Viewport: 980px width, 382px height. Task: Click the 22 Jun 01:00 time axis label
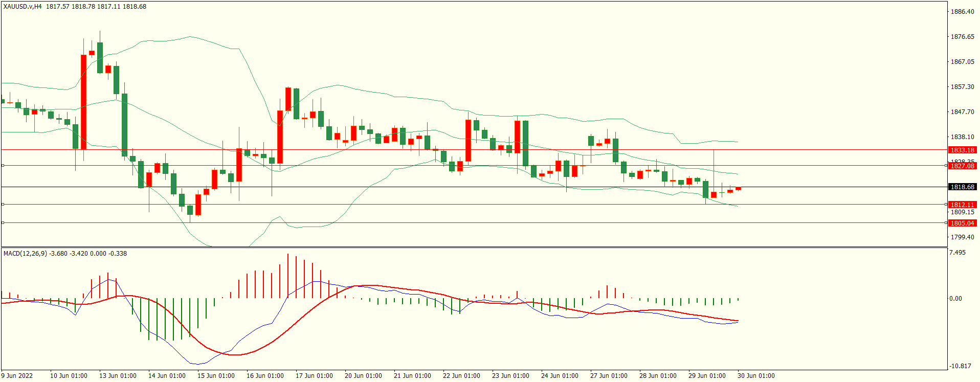tap(461, 376)
